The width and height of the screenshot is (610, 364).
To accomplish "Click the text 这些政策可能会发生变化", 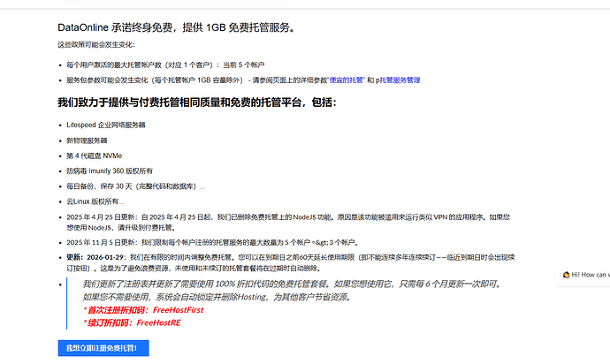I will pos(96,45).
